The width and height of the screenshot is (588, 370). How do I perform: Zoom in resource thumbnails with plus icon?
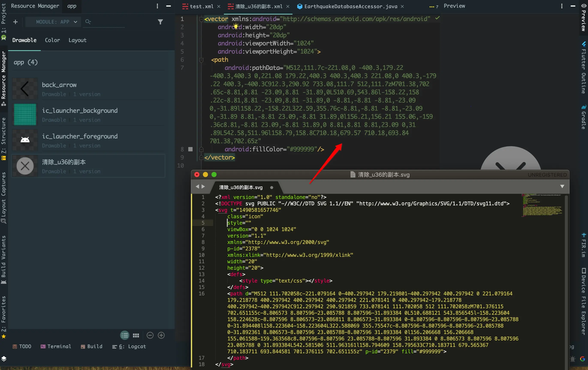coord(161,335)
